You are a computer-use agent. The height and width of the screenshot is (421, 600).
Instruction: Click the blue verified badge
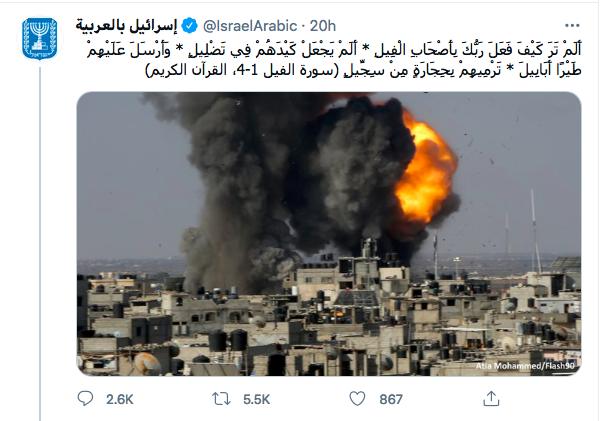(189, 26)
